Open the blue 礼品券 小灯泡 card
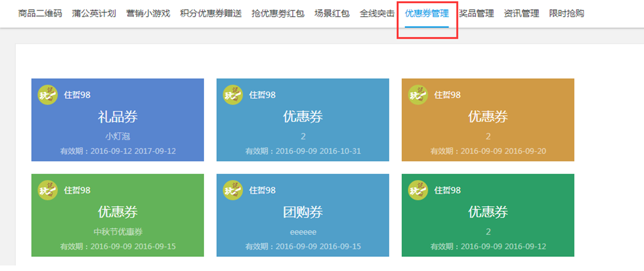The image size is (644, 271). click(x=117, y=120)
